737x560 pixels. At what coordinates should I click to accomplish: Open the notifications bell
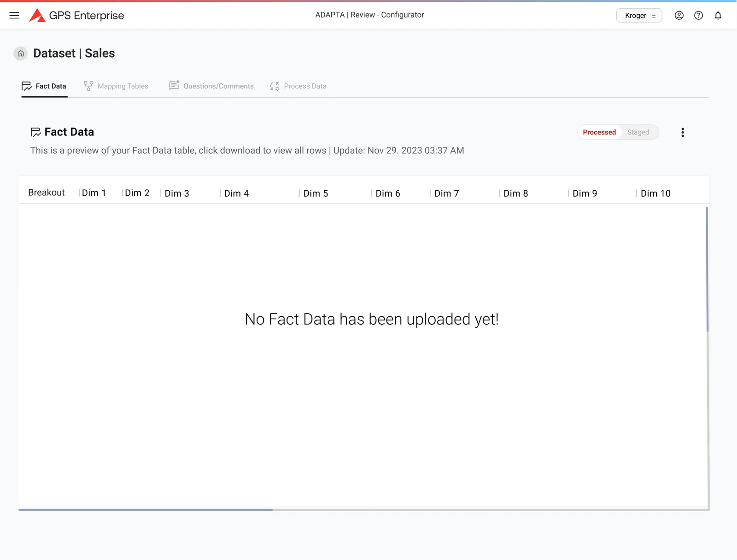tap(718, 15)
